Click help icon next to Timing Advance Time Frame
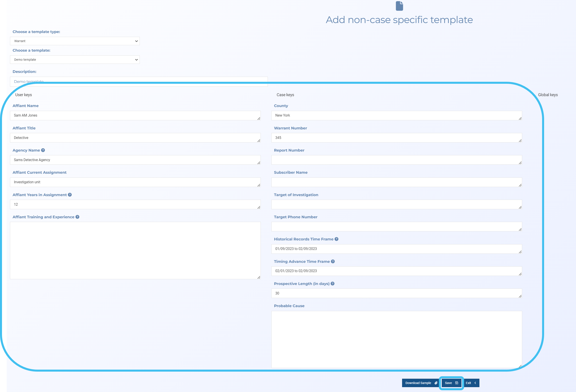576x392 pixels. [333, 261]
